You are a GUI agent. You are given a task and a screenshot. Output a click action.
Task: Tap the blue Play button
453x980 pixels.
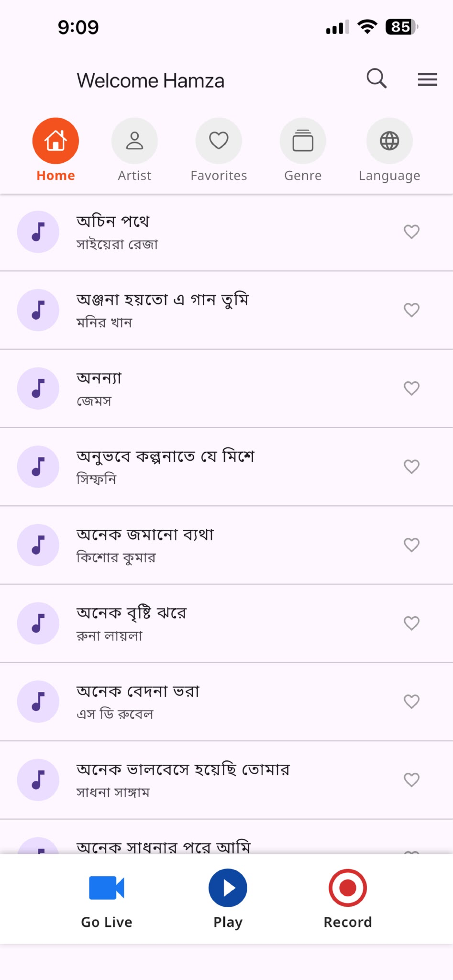[228, 888]
